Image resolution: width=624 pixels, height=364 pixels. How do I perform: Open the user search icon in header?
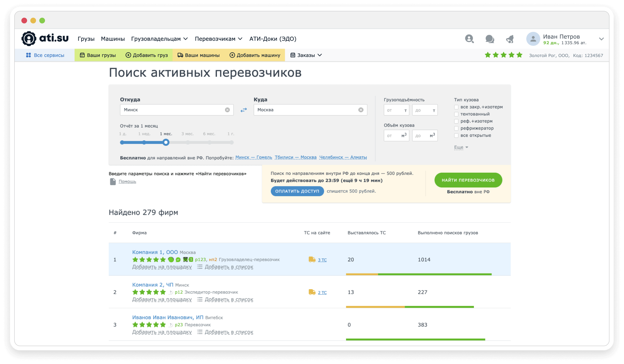(469, 39)
